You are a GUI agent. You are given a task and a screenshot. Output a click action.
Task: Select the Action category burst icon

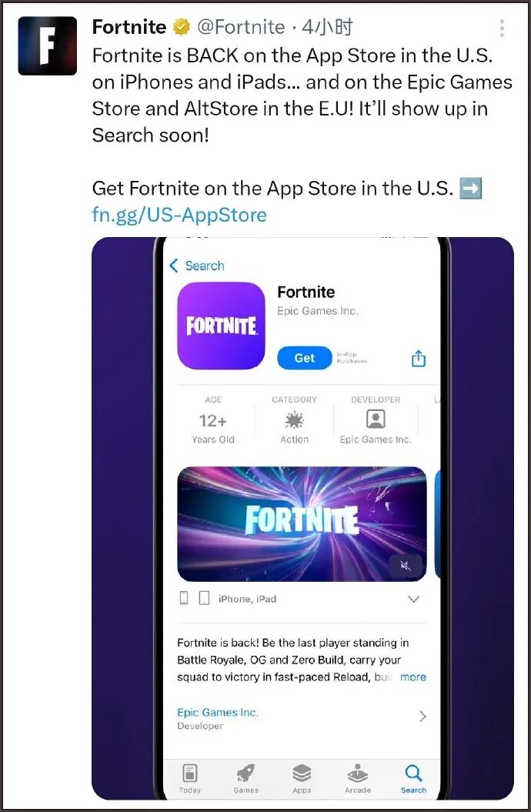pyautogui.click(x=294, y=420)
